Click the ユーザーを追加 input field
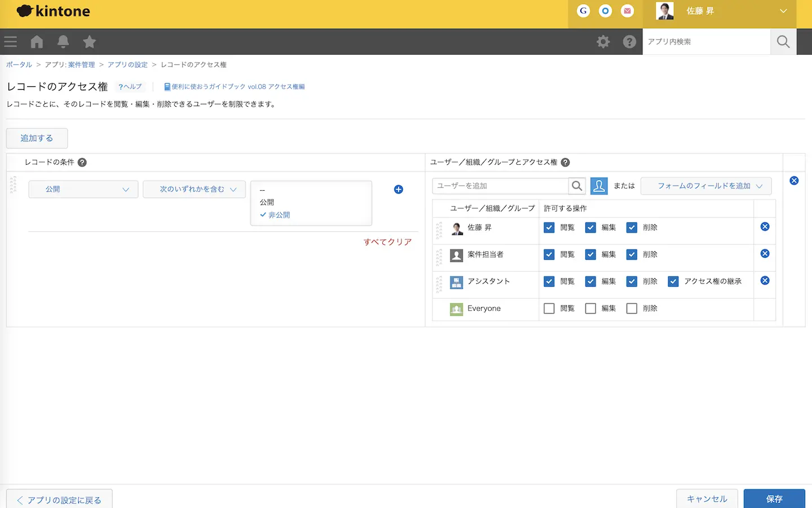The image size is (812, 508). coord(500,186)
